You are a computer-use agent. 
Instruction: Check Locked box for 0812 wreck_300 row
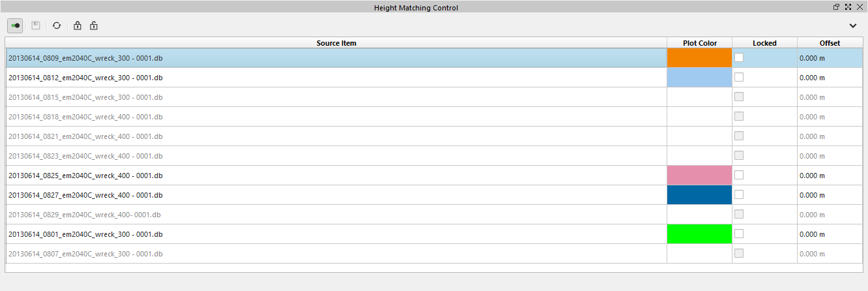point(739,77)
